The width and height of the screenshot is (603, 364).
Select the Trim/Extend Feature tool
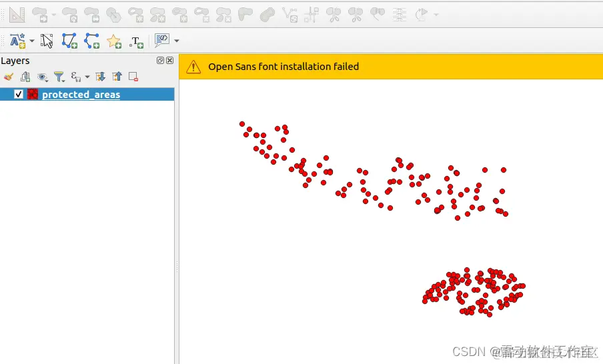[x=312, y=15]
